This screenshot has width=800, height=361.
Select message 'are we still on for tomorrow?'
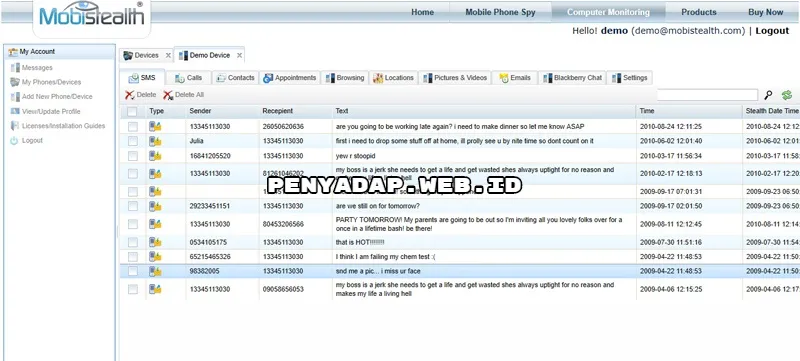tap(378, 206)
